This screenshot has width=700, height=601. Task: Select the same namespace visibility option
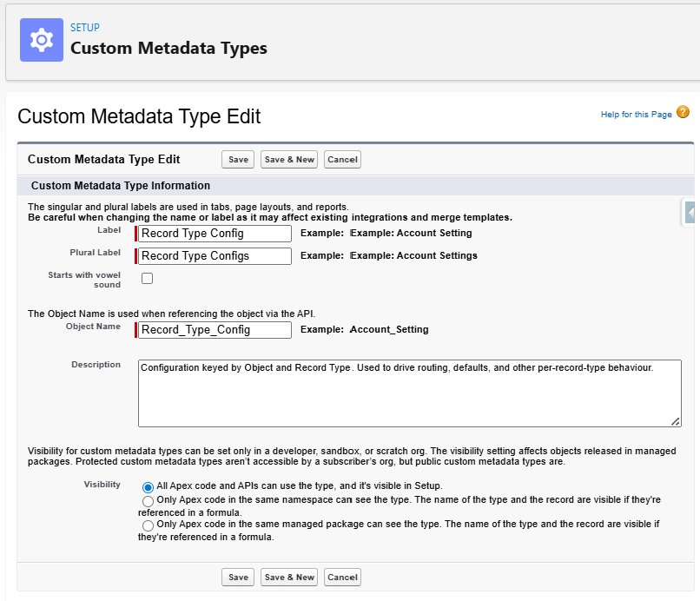click(x=148, y=502)
